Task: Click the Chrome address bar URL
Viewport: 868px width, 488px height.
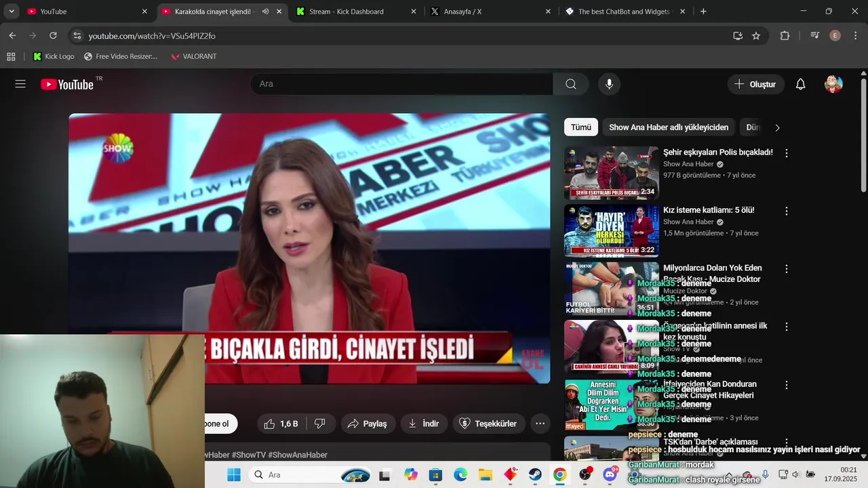Action: [152, 35]
